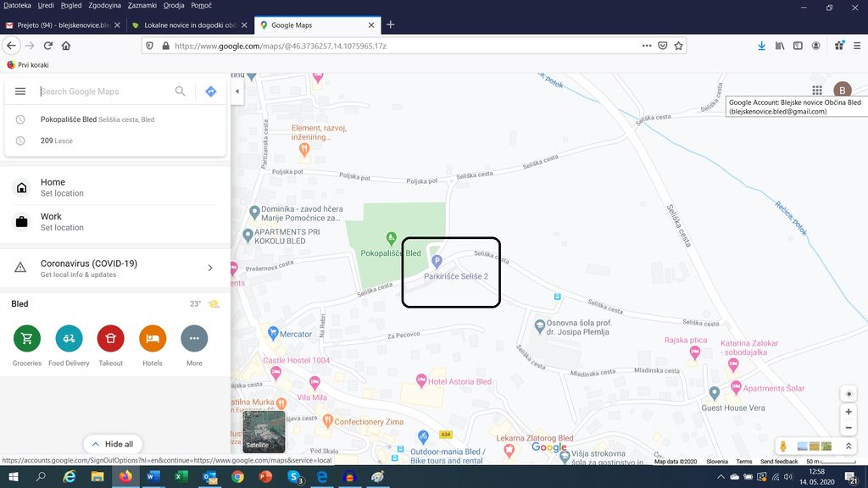Click the Directions icon in search box
The width and height of the screenshot is (868, 488).
coord(211,91)
